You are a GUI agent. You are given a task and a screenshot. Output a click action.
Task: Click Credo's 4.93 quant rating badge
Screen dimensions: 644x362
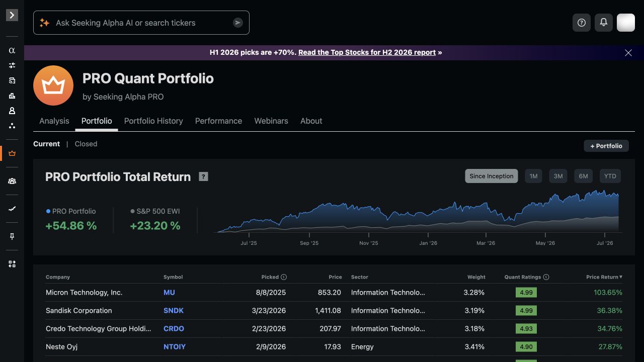pyautogui.click(x=526, y=328)
